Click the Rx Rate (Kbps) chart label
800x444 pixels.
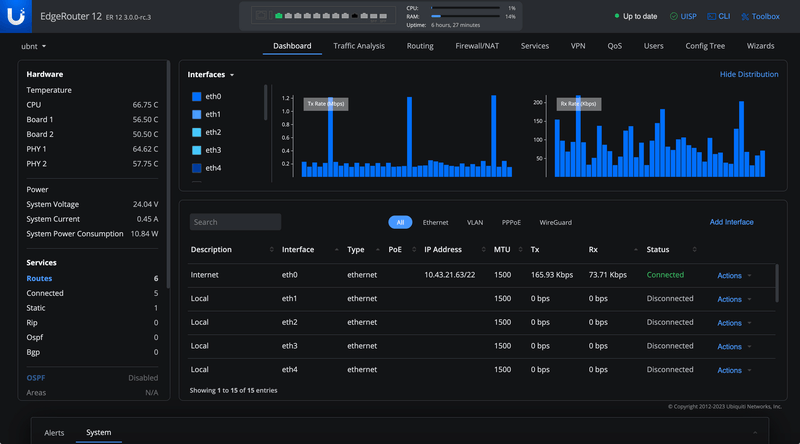coord(579,104)
